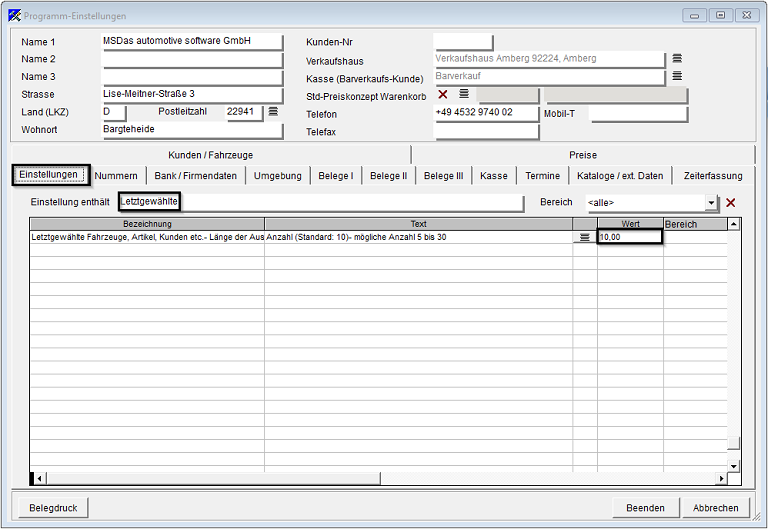Expand the Bereich dropdown arrow
Image resolution: width=768 pixels, height=529 pixels.
[711, 203]
